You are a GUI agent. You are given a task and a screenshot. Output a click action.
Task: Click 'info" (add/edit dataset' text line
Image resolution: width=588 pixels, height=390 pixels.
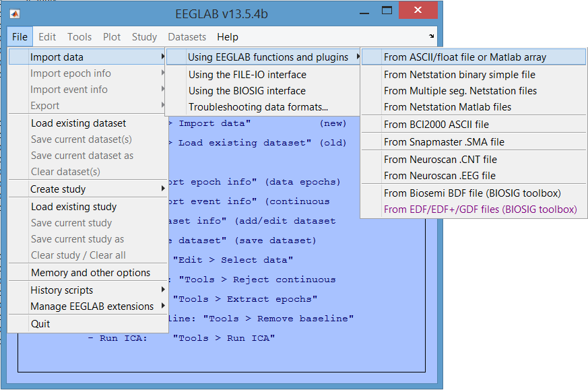point(266,221)
